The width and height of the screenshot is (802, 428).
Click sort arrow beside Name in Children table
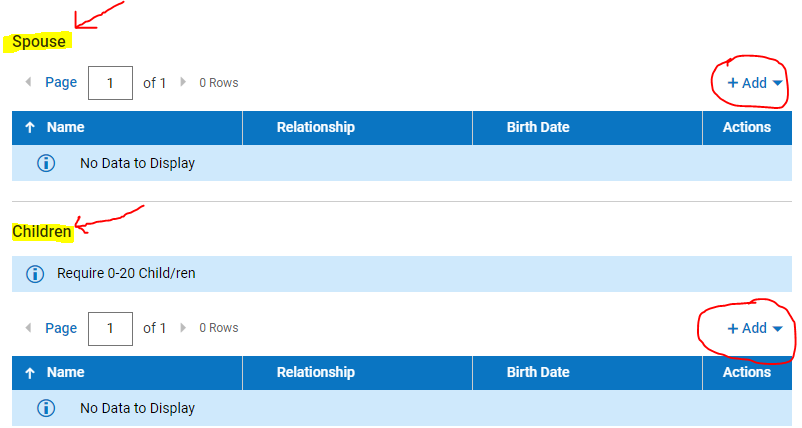30,372
